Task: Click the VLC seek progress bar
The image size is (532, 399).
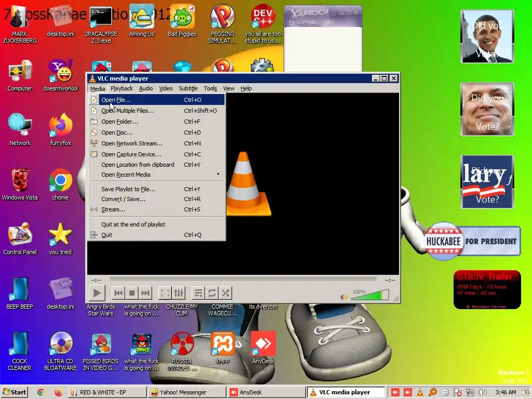Action: 243,280
